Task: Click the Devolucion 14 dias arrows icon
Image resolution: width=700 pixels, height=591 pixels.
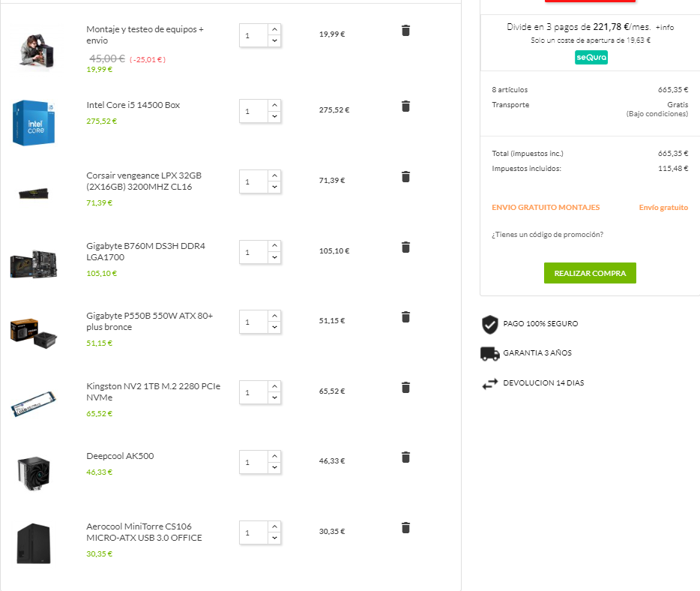Action: [x=489, y=384]
